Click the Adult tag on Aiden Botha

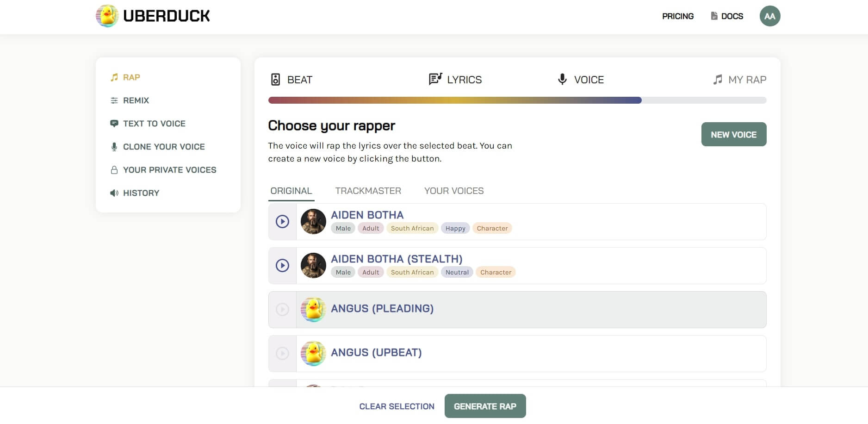[x=371, y=228]
